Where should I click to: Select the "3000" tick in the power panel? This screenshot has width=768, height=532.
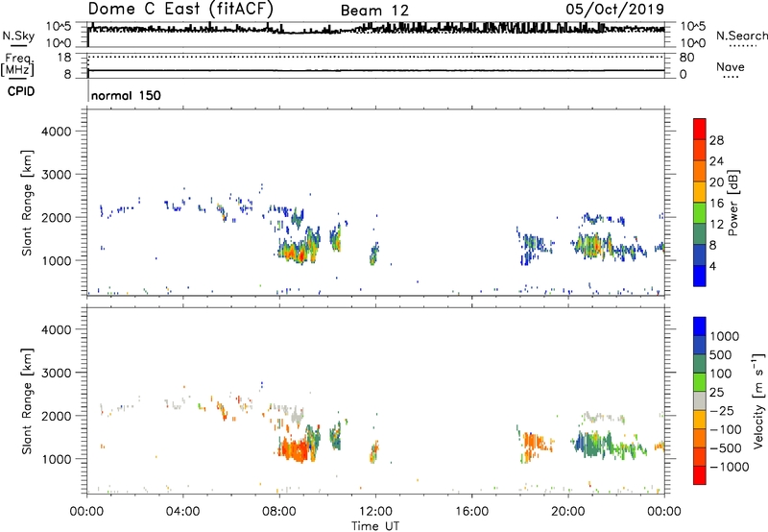point(57,175)
